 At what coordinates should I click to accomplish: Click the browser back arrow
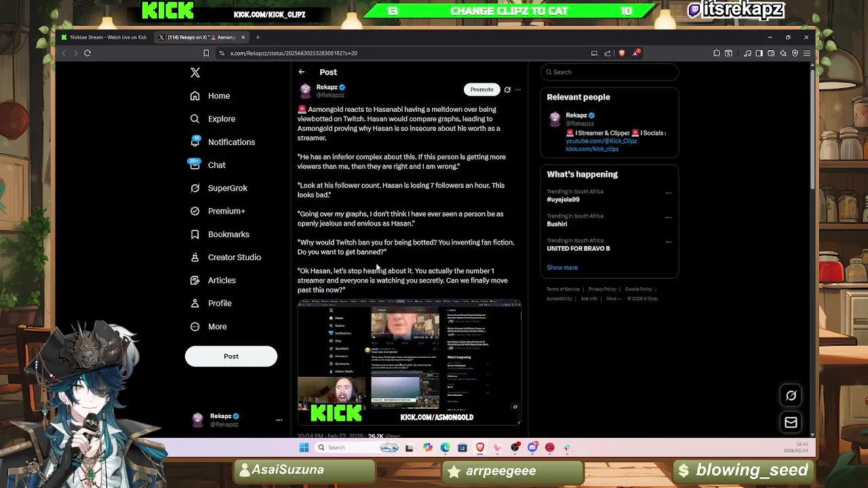pyautogui.click(x=64, y=53)
